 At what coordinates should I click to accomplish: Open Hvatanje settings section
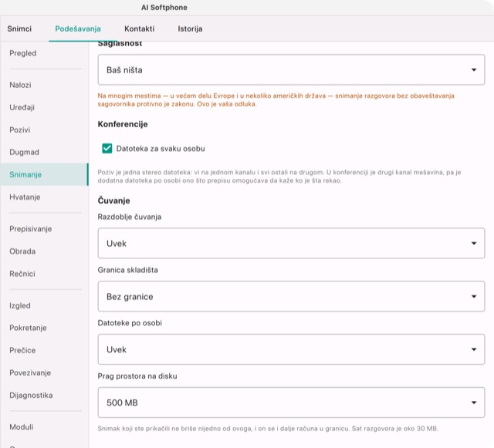44,197
